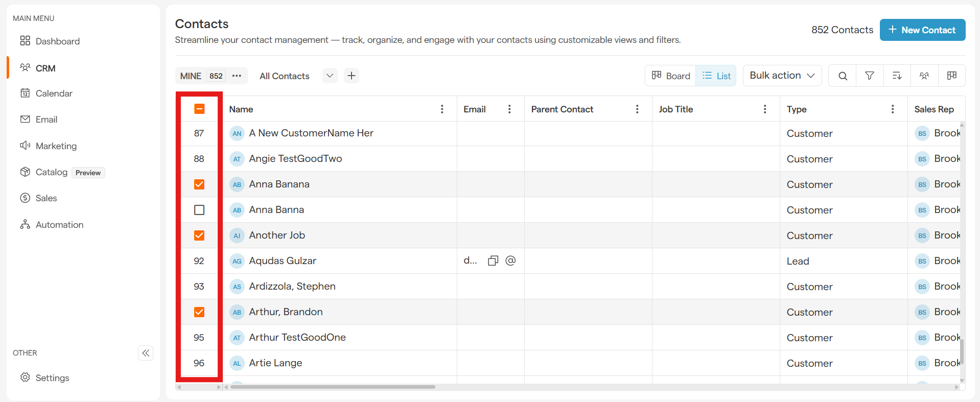This screenshot has width=980, height=402.
Task: Expand the All Contacts view chevron
Action: pos(330,76)
